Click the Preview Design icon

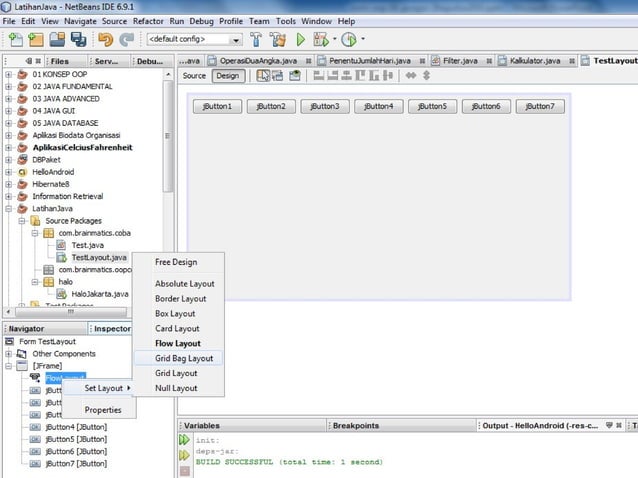[295, 76]
